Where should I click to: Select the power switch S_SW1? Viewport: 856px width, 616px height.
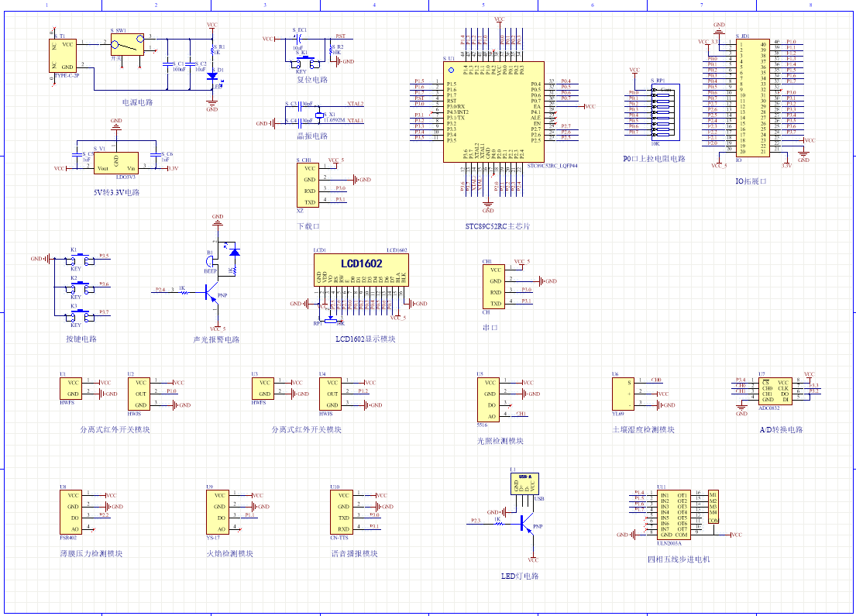128,44
